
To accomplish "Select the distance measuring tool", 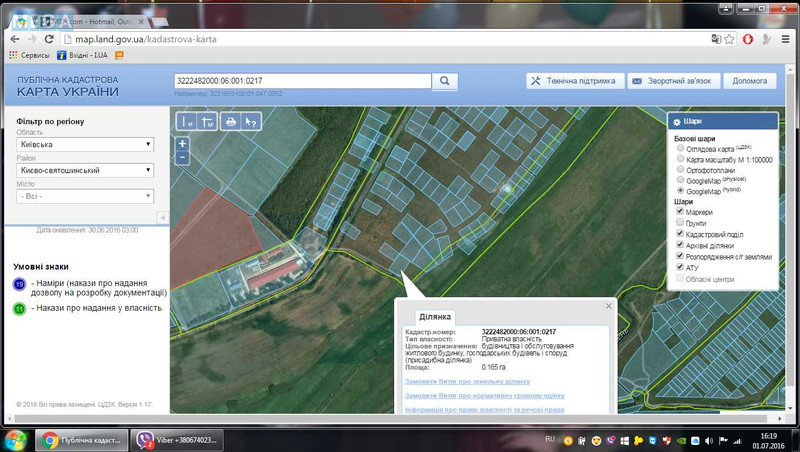I will pyautogui.click(x=187, y=121).
